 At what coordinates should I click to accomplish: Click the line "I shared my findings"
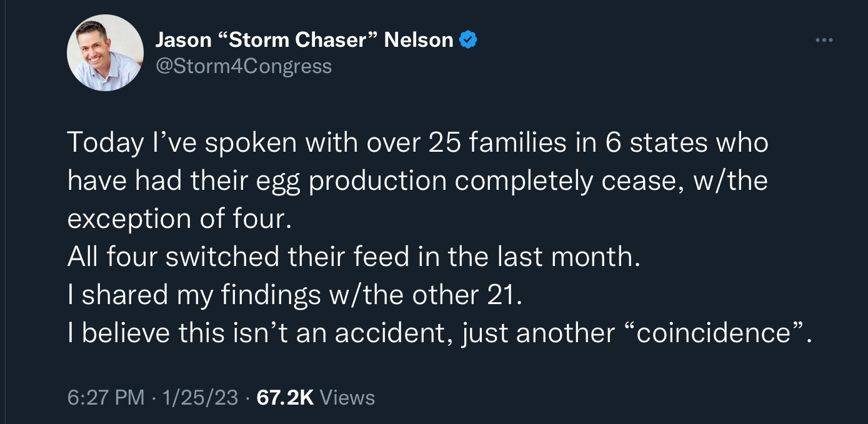pyautogui.click(x=294, y=295)
